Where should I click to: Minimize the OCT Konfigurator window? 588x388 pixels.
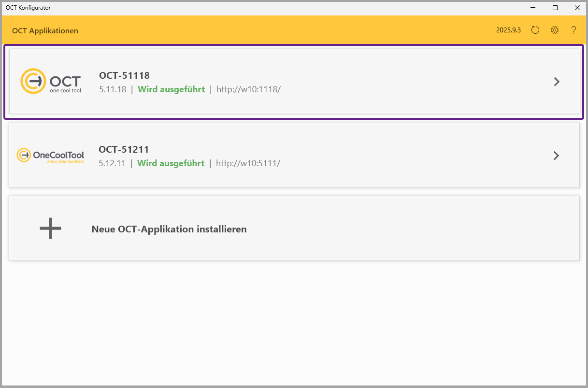pyautogui.click(x=533, y=8)
